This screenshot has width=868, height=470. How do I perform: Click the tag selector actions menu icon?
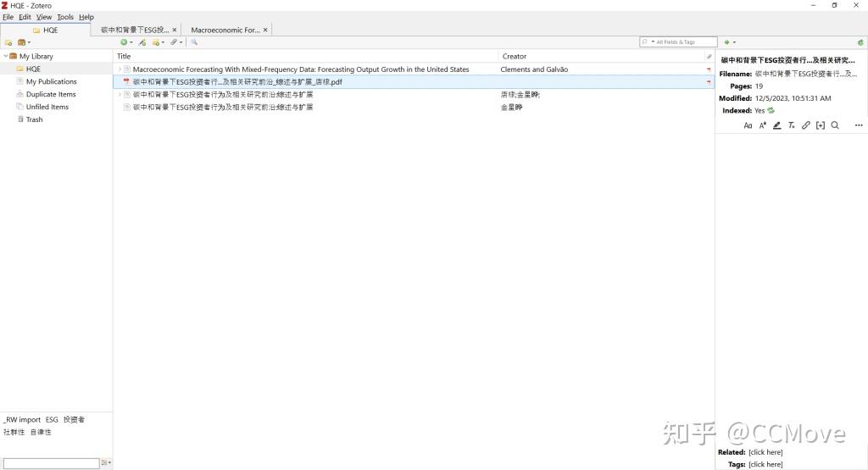(105, 463)
